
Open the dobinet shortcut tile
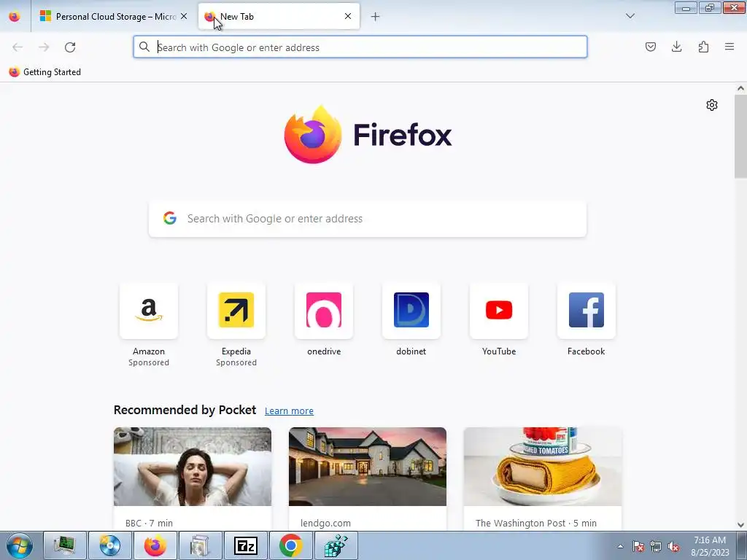[x=411, y=320]
